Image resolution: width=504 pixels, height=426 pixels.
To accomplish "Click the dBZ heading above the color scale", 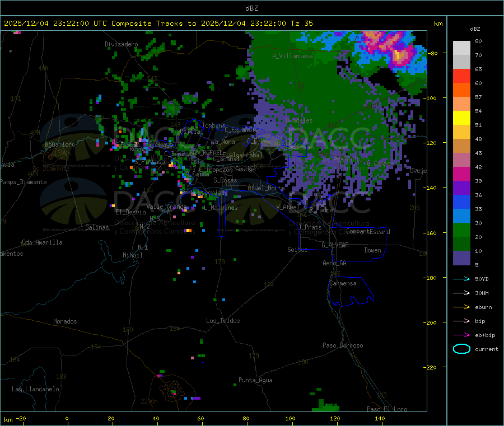I will 475,29.
